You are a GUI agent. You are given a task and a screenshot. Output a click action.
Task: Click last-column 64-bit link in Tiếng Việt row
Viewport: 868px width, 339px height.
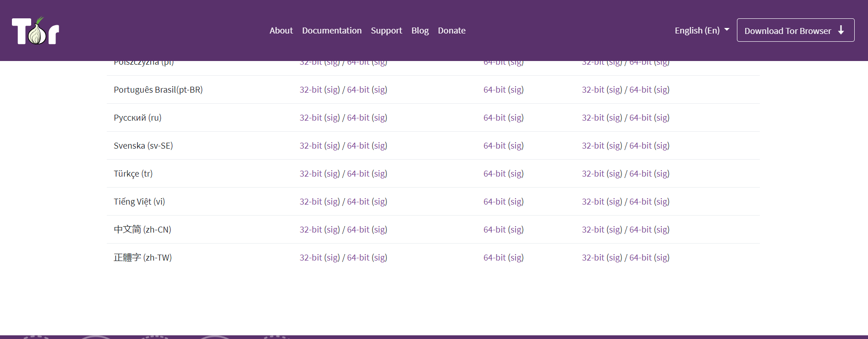coord(640,201)
